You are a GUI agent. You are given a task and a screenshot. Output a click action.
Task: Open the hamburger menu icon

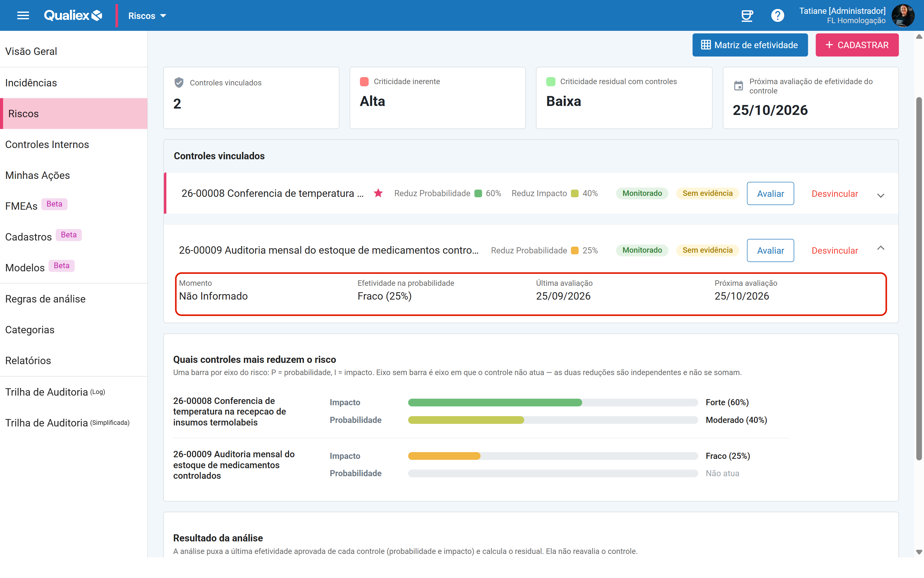pyautogui.click(x=23, y=15)
